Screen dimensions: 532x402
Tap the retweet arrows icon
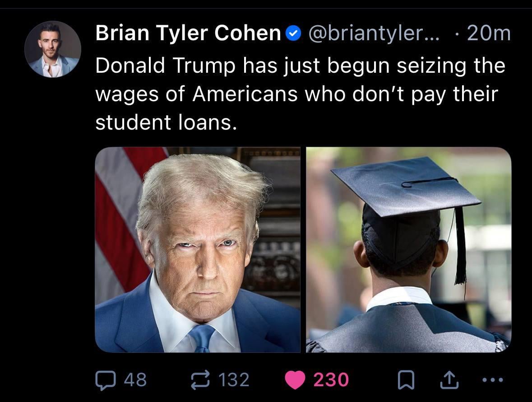(x=199, y=379)
